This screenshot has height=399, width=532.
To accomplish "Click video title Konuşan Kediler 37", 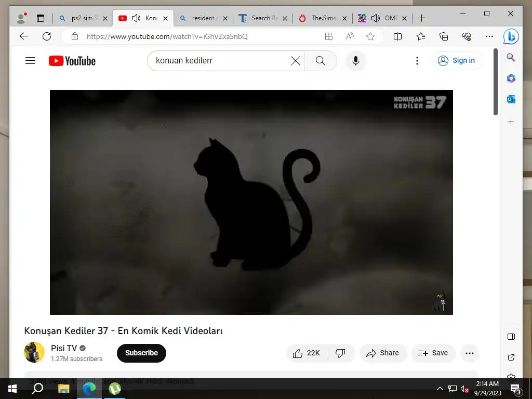I will [124, 331].
